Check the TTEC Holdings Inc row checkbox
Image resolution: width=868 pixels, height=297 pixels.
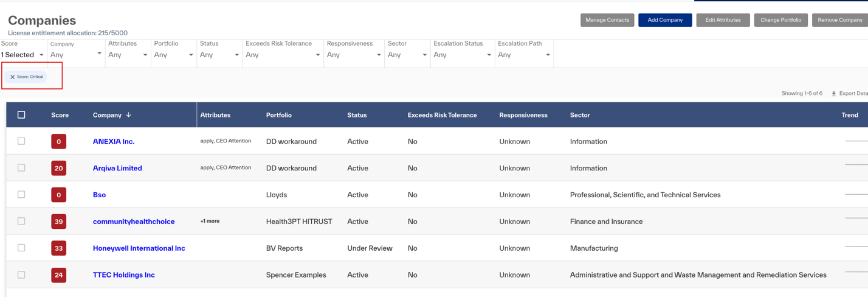click(x=21, y=275)
